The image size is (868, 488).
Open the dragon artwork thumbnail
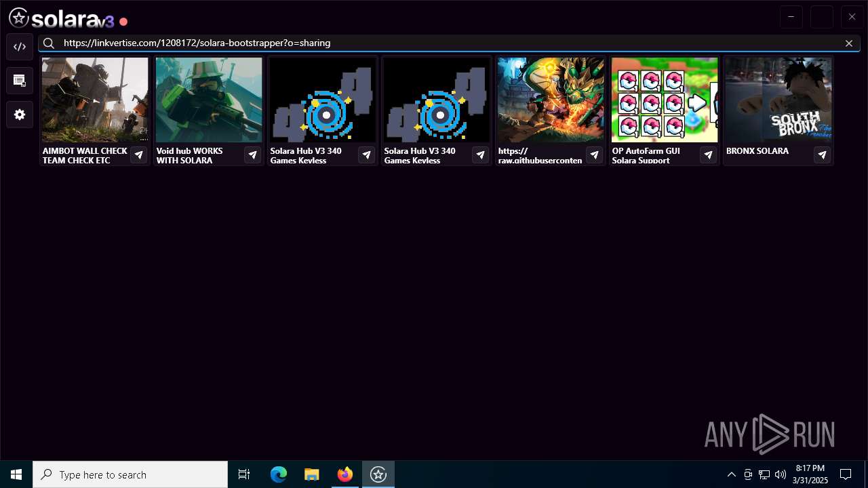pos(551,100)
